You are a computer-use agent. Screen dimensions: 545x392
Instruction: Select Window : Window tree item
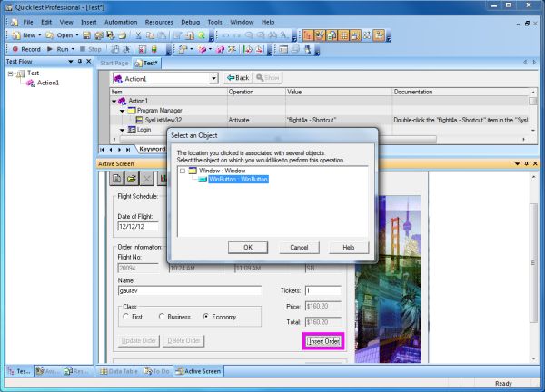[223, 171]
